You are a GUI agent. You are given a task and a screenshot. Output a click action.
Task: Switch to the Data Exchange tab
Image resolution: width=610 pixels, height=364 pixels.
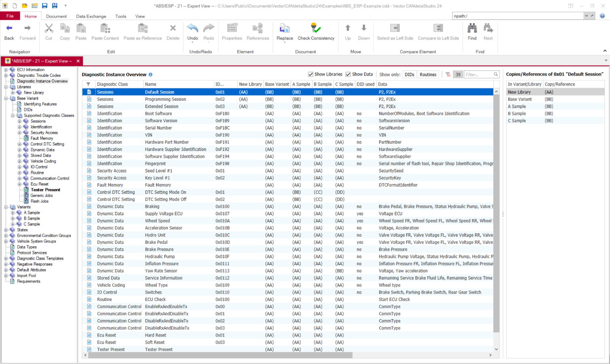[91, 16]
